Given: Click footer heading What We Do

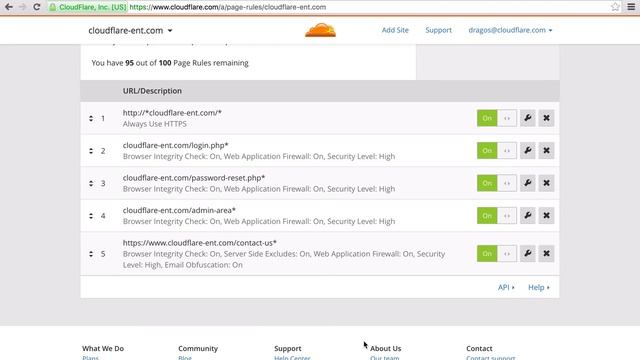Looking at the screenshot, I should [x=103, y=349].
